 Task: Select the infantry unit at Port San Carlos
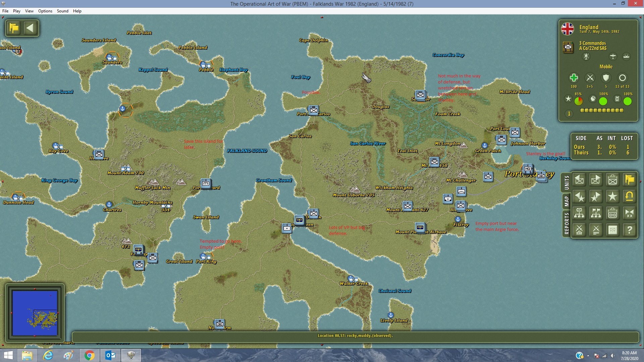point(314,110)
